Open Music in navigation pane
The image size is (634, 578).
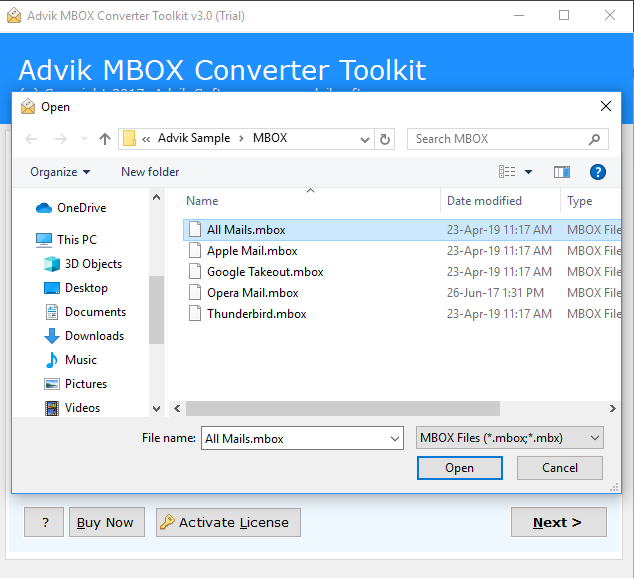tap(71, 360)
